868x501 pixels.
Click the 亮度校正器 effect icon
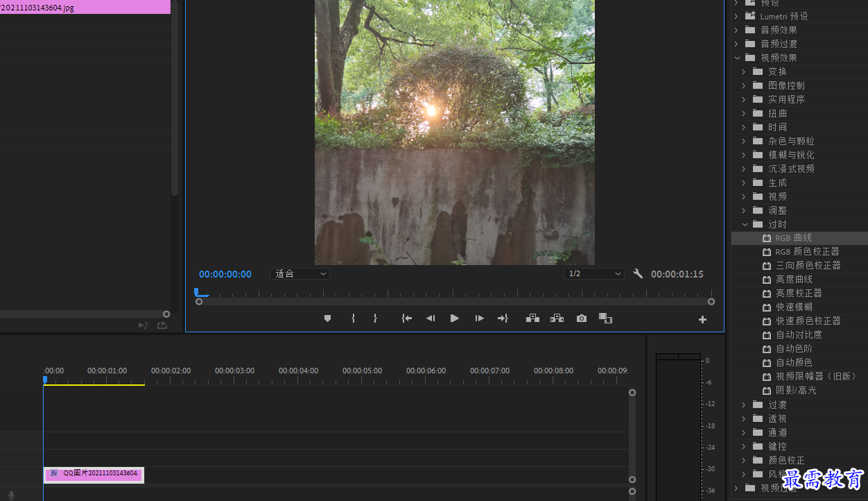[767, 294]
